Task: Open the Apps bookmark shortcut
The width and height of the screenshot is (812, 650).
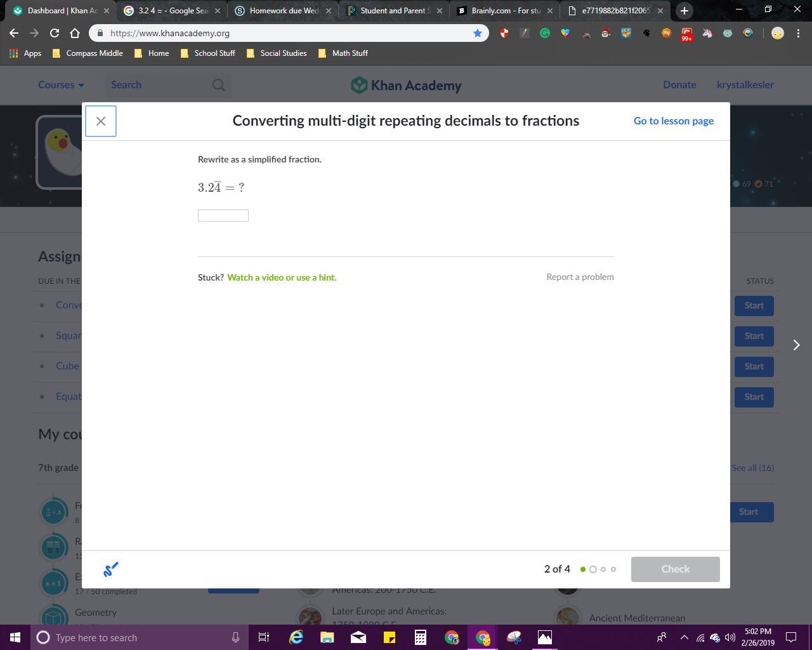Action: [x=25, y=53]
